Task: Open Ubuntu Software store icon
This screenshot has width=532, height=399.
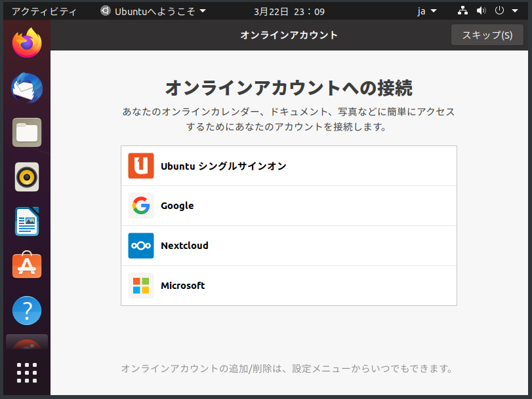Action: coord(27,265)
